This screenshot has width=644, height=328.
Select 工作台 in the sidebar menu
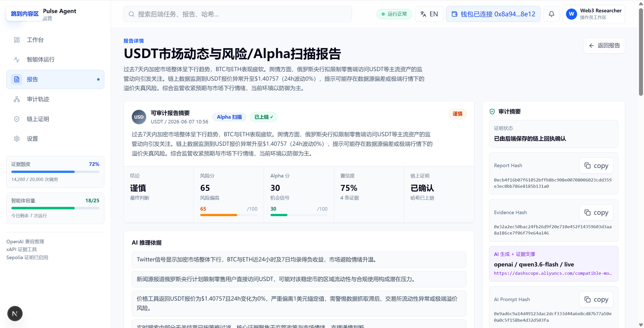coord(55,40)
